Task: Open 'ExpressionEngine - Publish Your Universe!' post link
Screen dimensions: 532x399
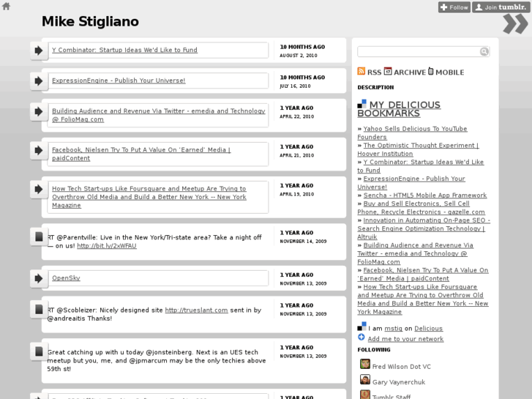Action: 119,81
